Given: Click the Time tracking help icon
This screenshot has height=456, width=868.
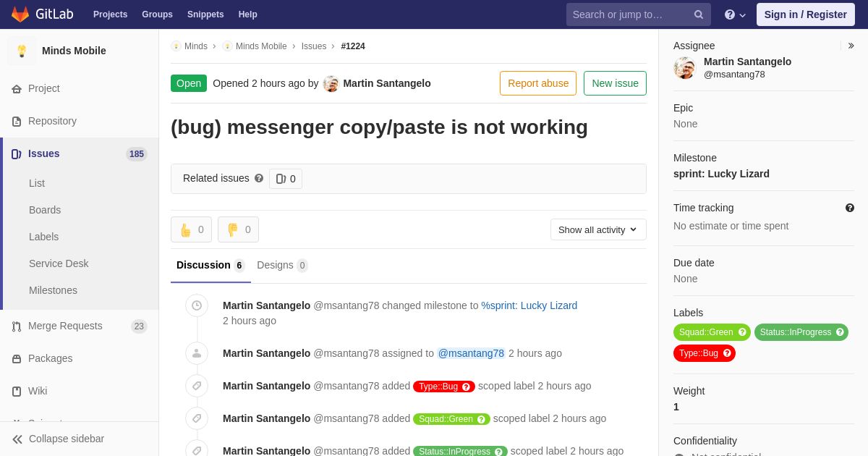Looking at the screenshot, I should coord(850,208).
